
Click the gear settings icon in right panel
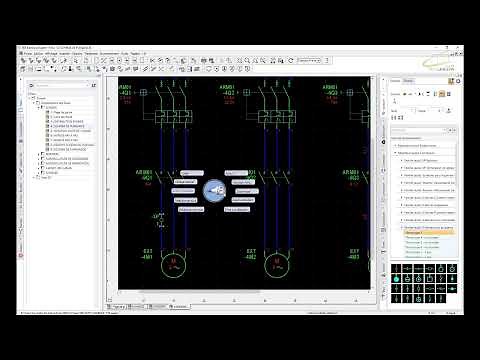point(458,81)
